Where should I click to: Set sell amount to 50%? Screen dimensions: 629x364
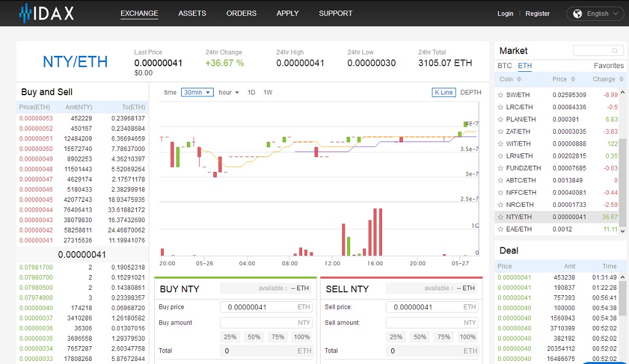(420, 337)
